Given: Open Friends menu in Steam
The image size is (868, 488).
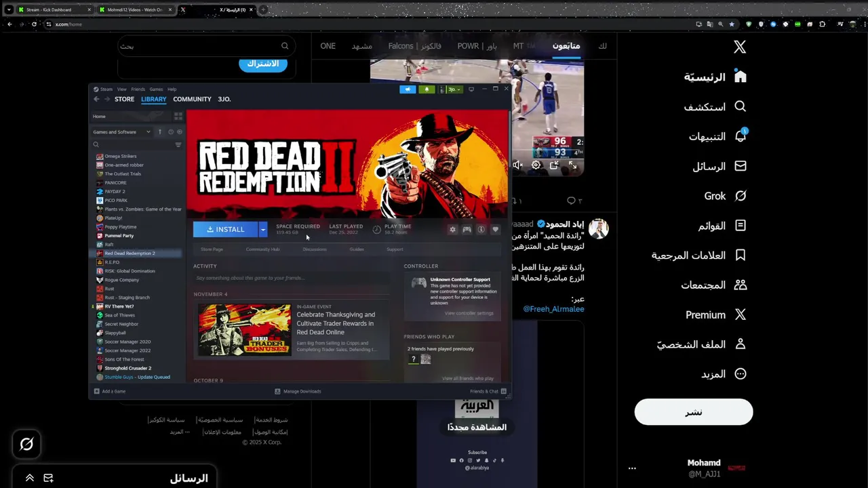Looking at the screenshot, I should [138, 89].
